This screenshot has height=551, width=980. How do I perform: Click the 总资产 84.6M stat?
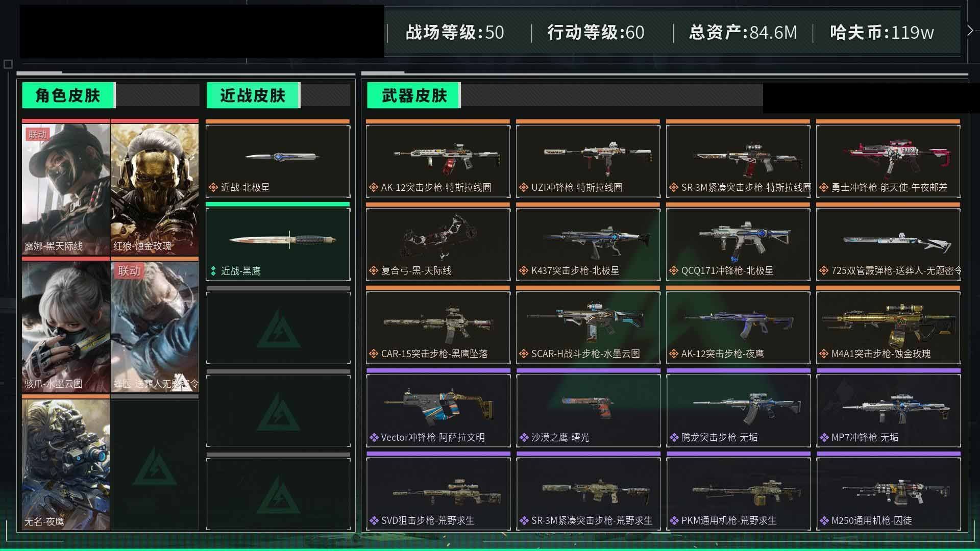click(743, 33)
